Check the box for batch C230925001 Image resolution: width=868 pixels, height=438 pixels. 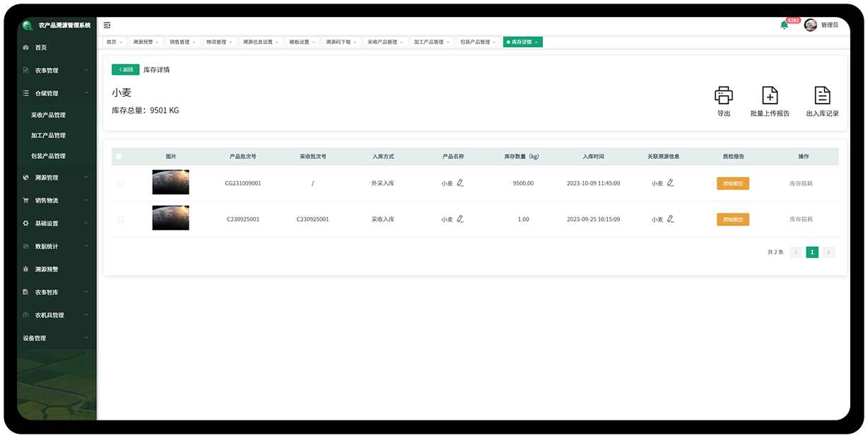click(x=120, y=219)
